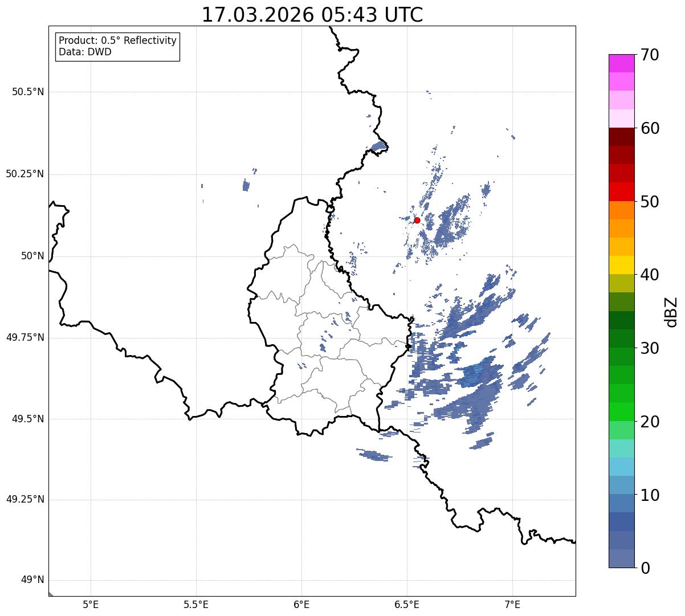Viewport: 685px width, 616px height.
Task: Click the 5.5°E longitude label
Action: 196,604
